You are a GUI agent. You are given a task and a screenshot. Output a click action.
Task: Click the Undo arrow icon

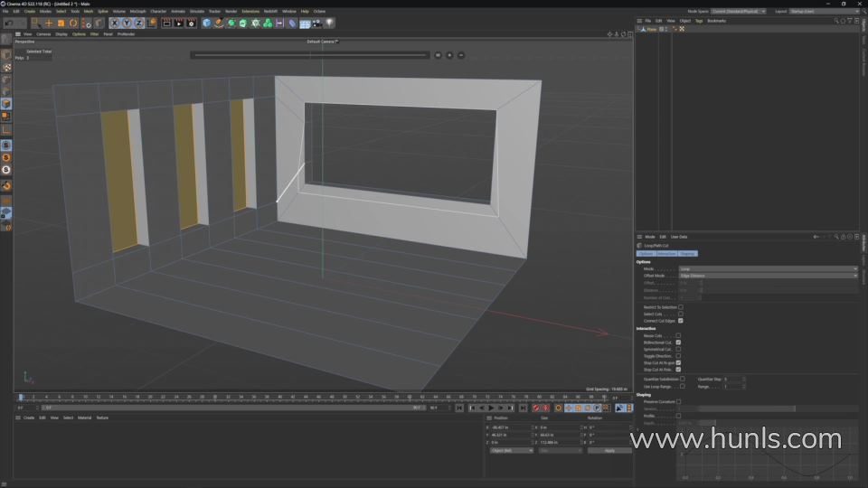(x=8, y=23)
